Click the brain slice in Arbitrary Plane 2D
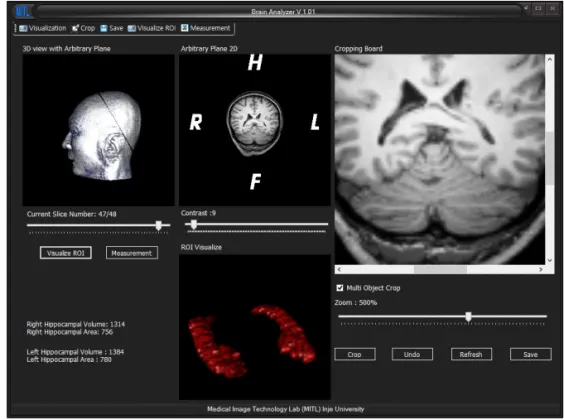Screen dimensions: 564x420 (255, 123)
